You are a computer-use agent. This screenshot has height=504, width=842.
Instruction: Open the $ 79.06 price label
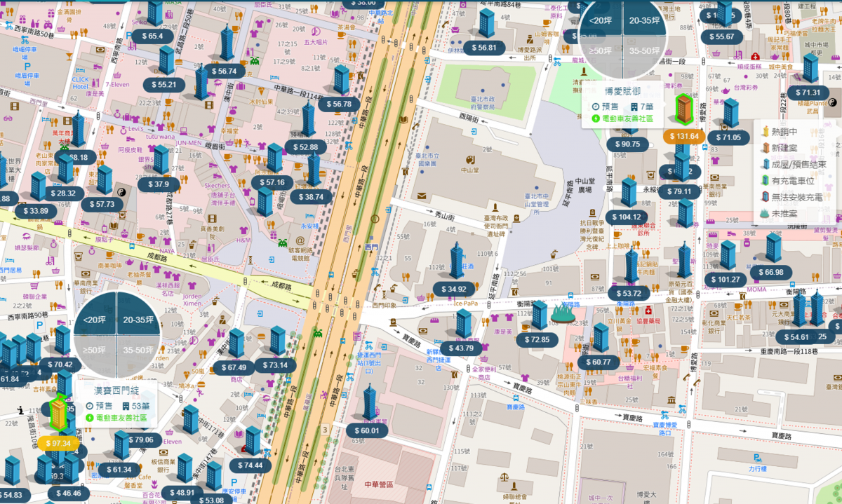[x=140, y=440]
